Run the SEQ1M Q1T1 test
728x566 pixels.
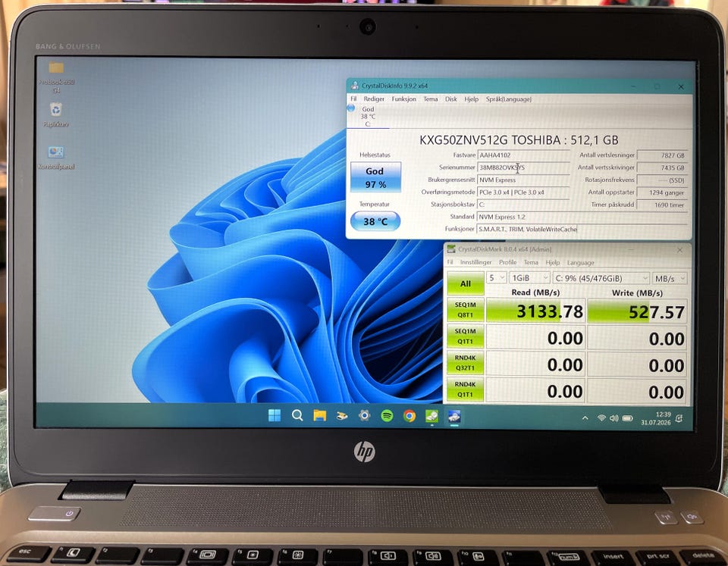(x=465, y=336)
